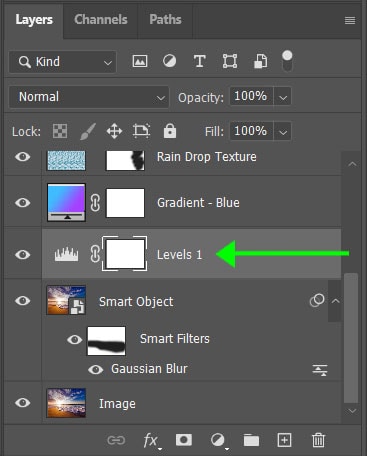Viewport: 367px width, 456px height.
Task: Click the scroll up arrow in layers list
Action: (352, 164)
